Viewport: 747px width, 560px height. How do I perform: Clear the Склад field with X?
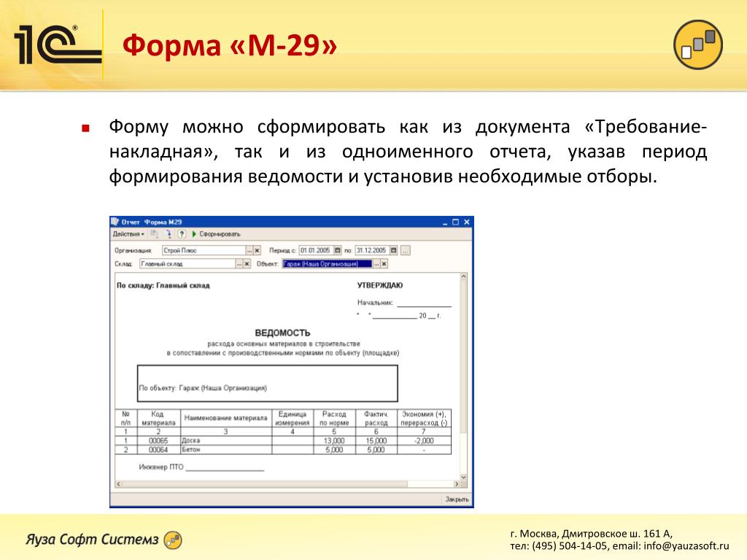click(x=247, y=264)
